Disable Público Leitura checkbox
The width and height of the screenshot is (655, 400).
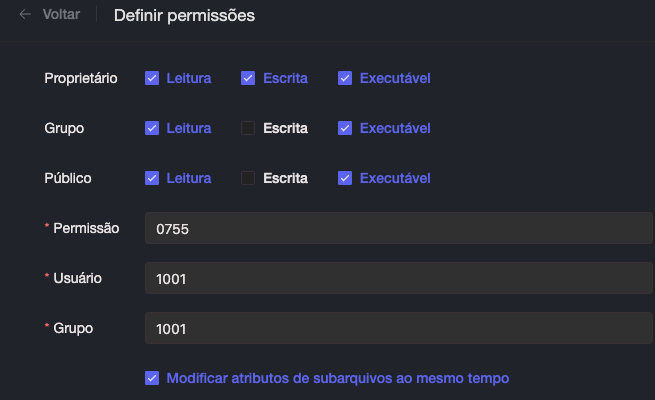coord(152,178)
